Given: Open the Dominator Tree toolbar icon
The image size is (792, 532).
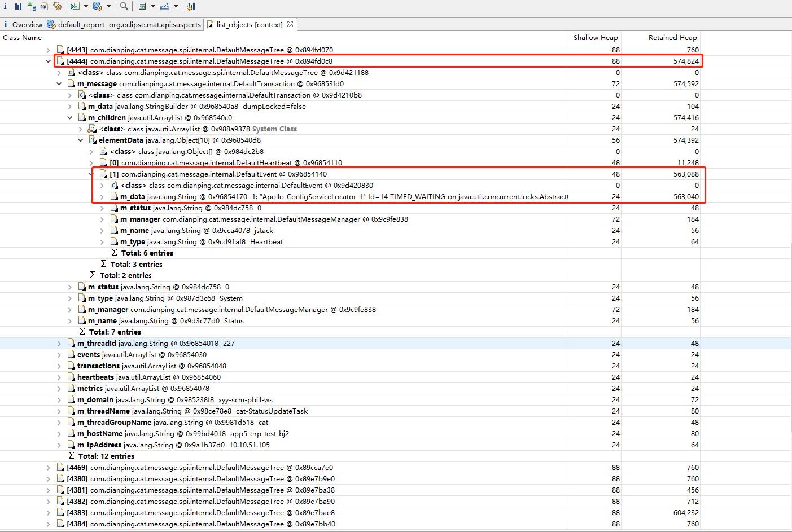Looking at the screenshot, I should 31,6.
